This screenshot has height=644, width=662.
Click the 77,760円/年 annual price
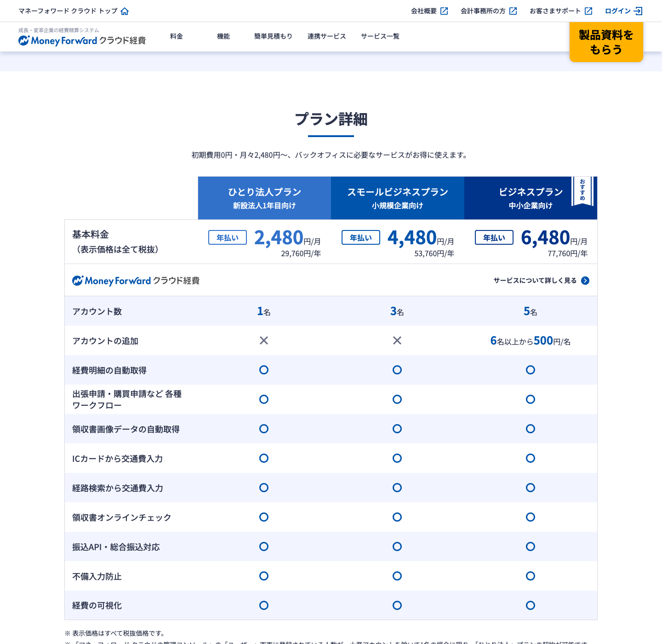tap(568, 253)
